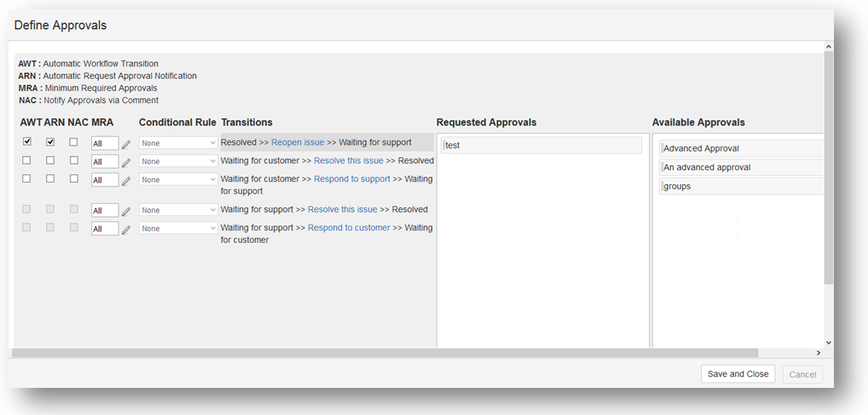Screen dimensions: 868x415
Task: Uncheck AWT for Reopen issue transition
Action: [27, 142]
